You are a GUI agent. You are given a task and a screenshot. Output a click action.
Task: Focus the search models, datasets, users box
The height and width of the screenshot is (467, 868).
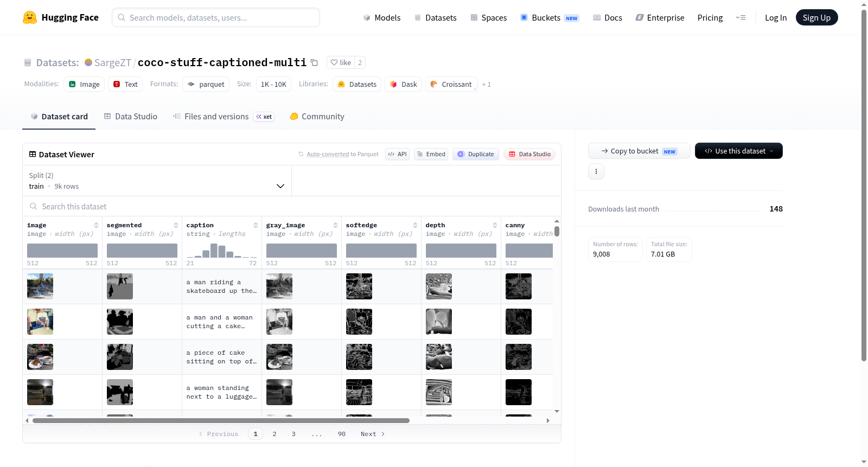click(x=216, y=17)
